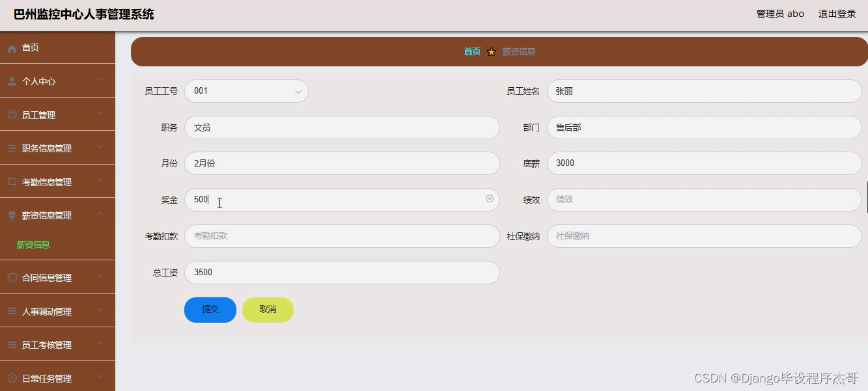This screenshot has width=868, height=391.
Task: Expand the 考勤信息管理 menu chevron
Action: [x=100, y=181]
